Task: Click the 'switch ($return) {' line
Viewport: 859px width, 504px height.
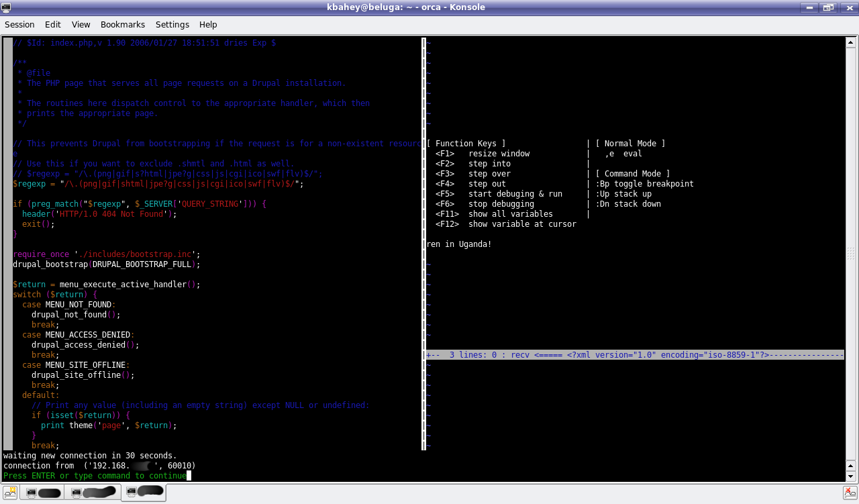Action: pos(55,295)
